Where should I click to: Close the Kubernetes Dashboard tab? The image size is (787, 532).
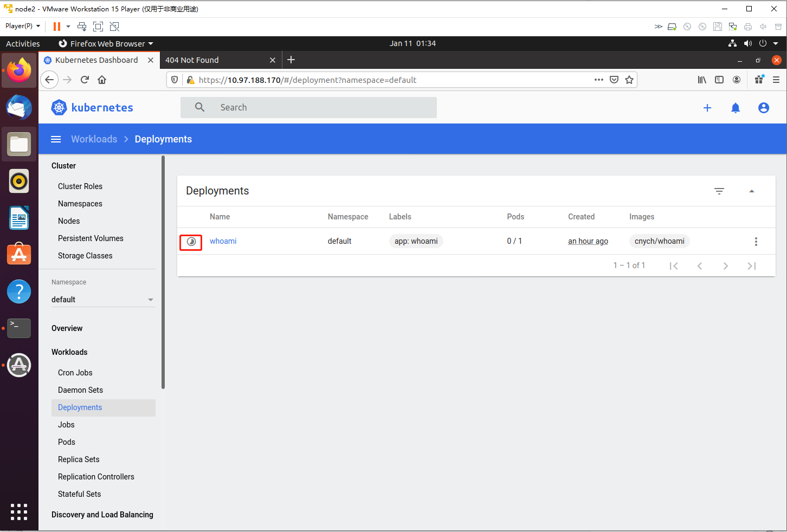pyautogui.click(x=151, y=60)
